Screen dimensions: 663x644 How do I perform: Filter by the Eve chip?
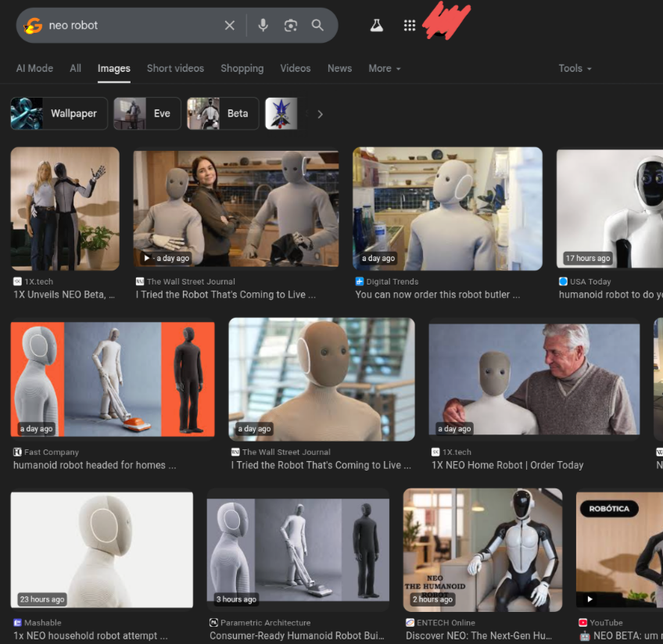tap(147, 113)
